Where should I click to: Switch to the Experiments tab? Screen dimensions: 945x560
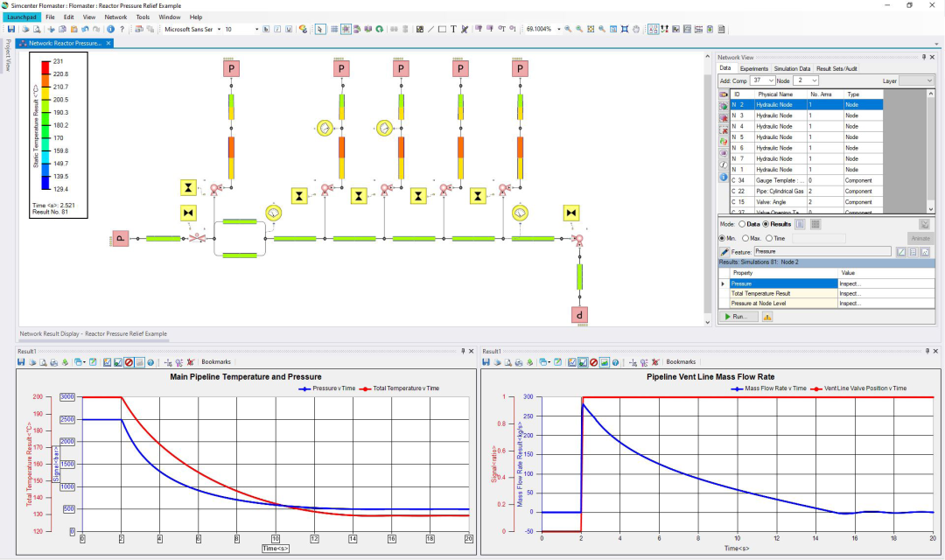pyautogui.click(x=754, y=69)
